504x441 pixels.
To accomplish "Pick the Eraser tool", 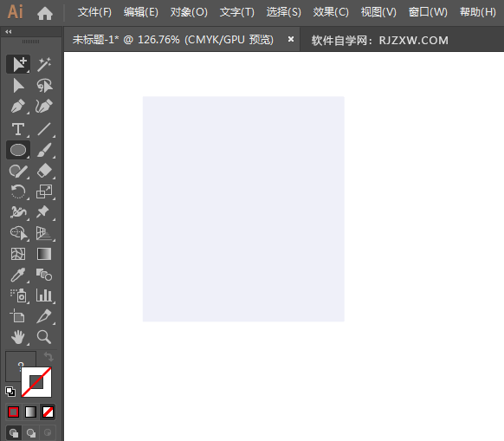I will [x=44, y=171].
